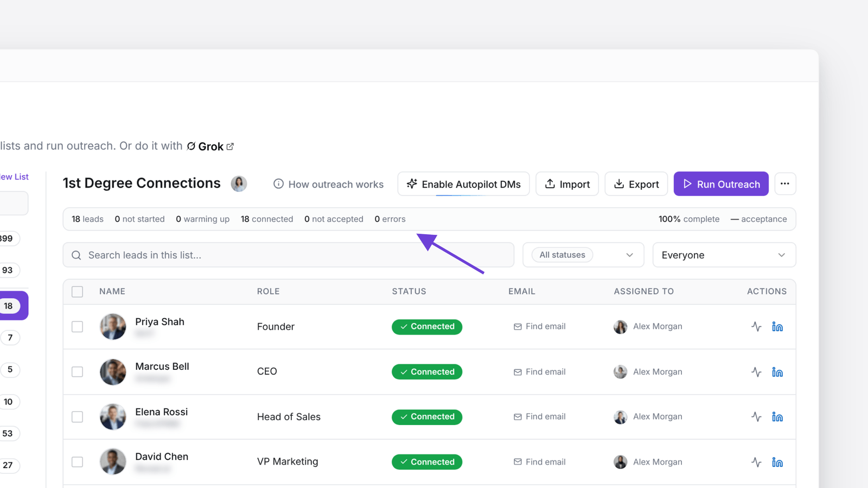Open LinkedIn profile of Marcus Bell
This screenshot has height=488, width=868.
pos(777,372)
